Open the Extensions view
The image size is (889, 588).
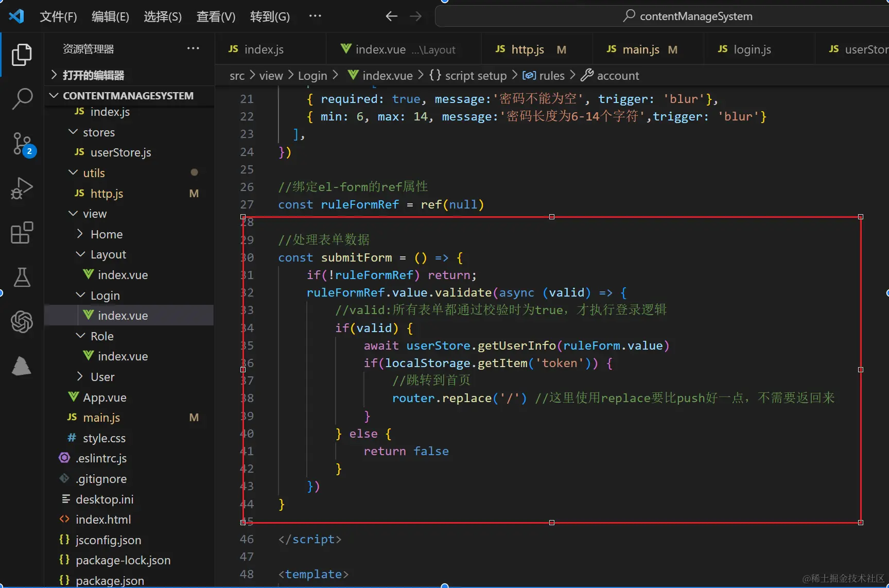(x=22, y=233)
